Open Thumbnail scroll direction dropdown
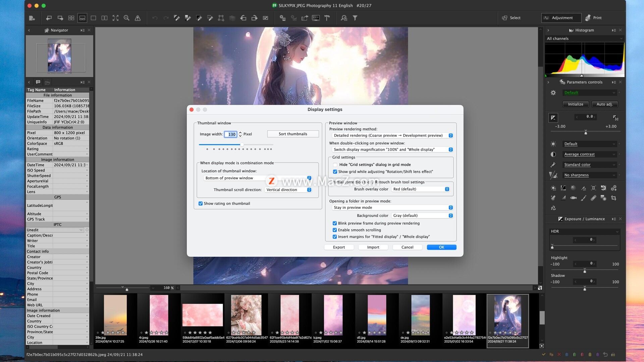 (x=288, y=190)
